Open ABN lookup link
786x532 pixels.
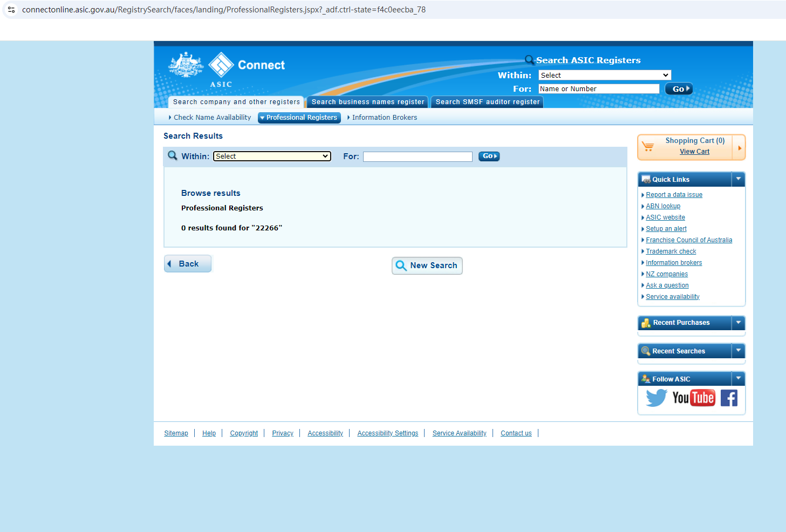point(664,206)
